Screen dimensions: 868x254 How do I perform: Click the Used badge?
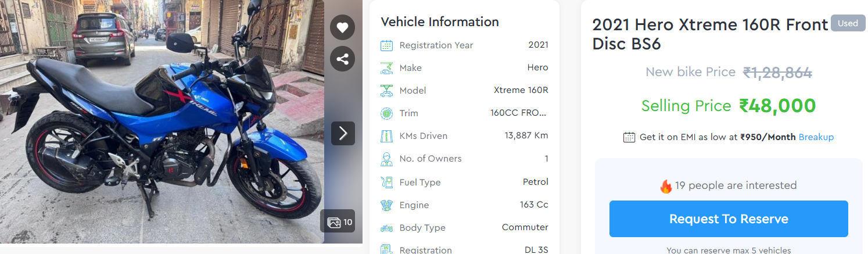click(x=848, y=23)
